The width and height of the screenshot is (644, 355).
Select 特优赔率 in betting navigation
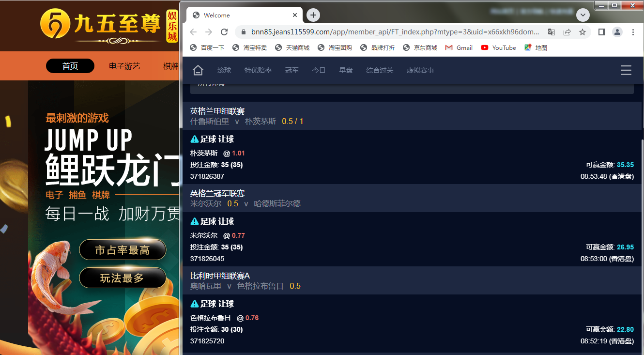click(258, 70)
